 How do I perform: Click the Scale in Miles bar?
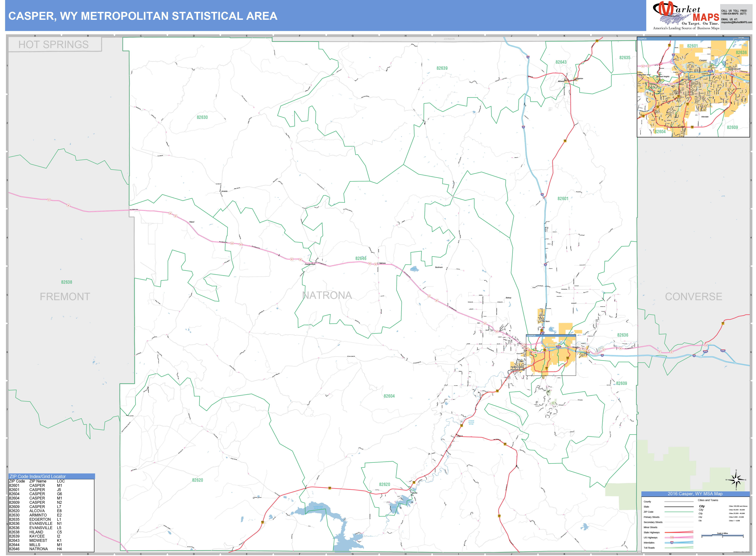click(x=722, y=535)
